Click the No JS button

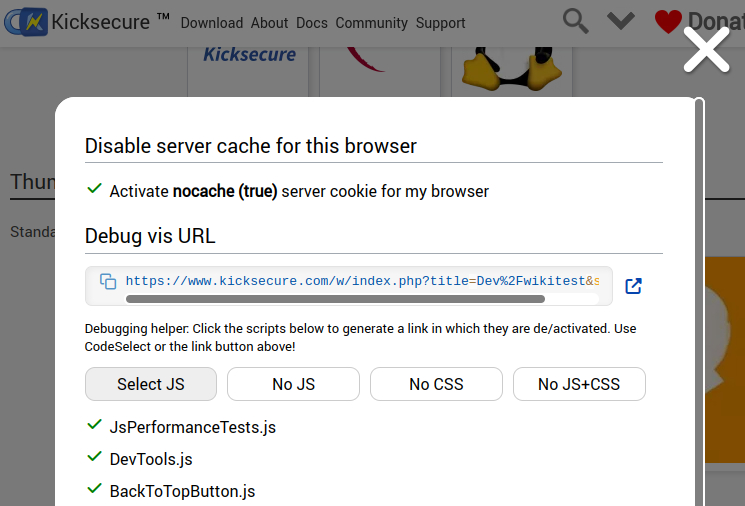[293, 384]
